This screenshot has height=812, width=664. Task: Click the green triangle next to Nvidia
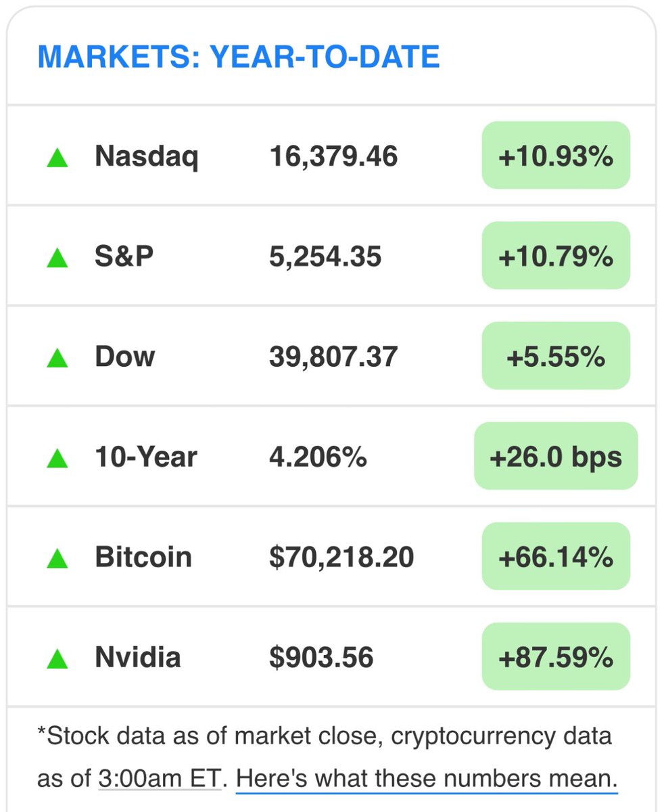click(57, 658)
